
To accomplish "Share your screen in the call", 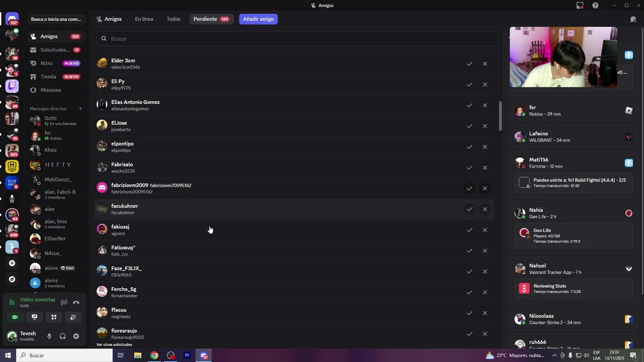I will (34, 317).
